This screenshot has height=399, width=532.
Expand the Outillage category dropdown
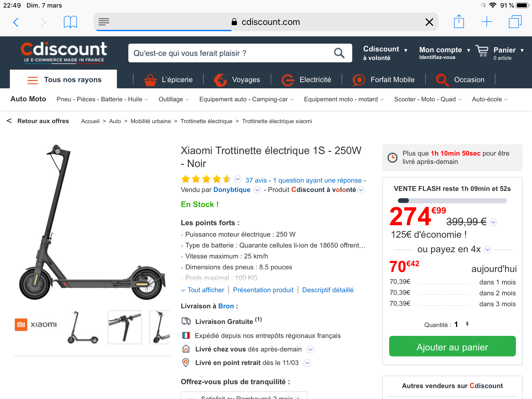click(174, 99)
